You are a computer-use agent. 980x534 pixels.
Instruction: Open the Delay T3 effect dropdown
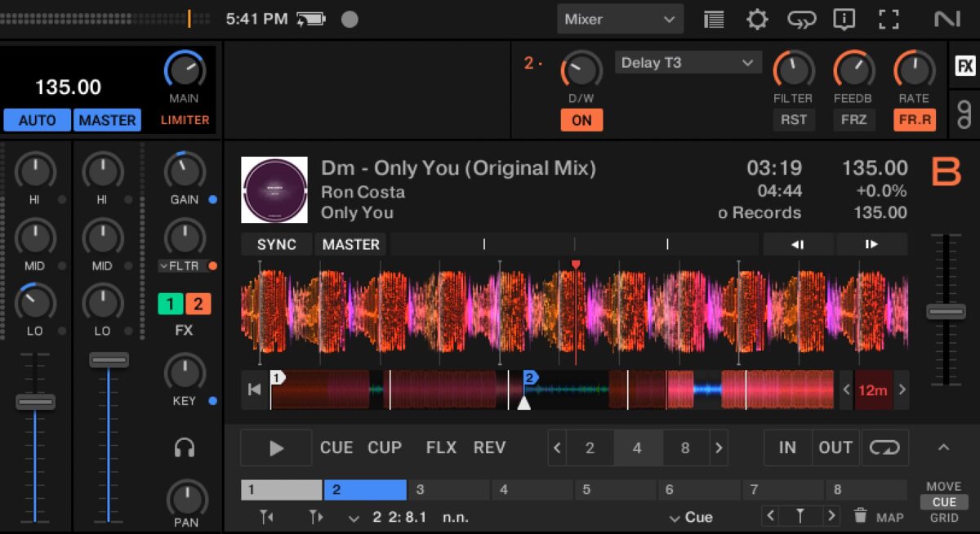(x=688, y=63)
